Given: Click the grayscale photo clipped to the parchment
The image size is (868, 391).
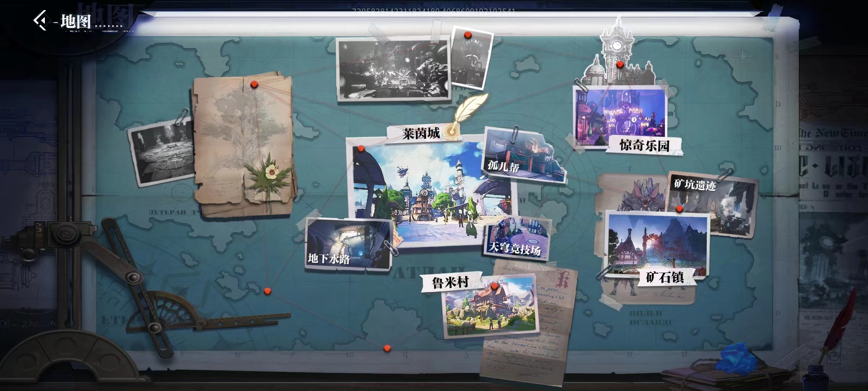Looking at the screenshot, I should coord(161,152).
